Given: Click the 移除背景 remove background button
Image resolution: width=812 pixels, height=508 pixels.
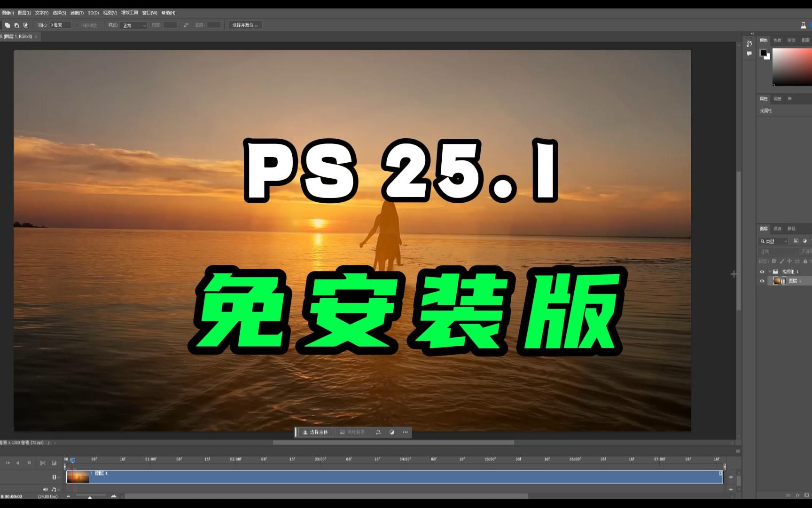Looking at the screenshot, I should pos(352,432).
